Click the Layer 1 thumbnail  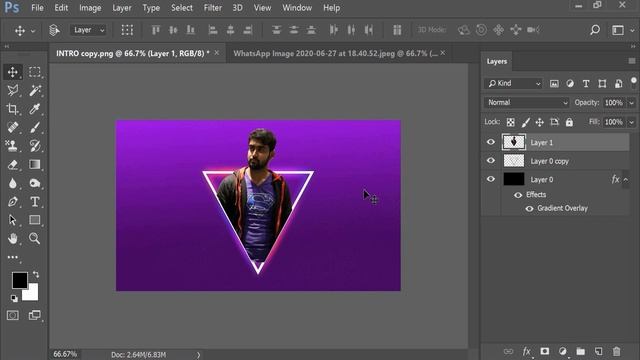(x=513, y=142)
